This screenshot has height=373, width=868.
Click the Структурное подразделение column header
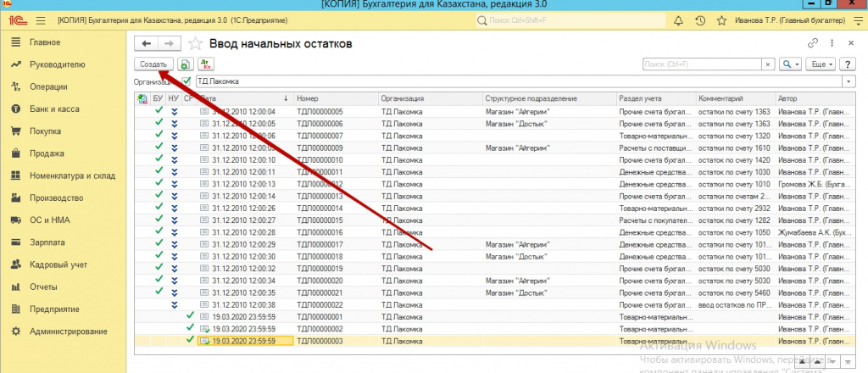549,98
